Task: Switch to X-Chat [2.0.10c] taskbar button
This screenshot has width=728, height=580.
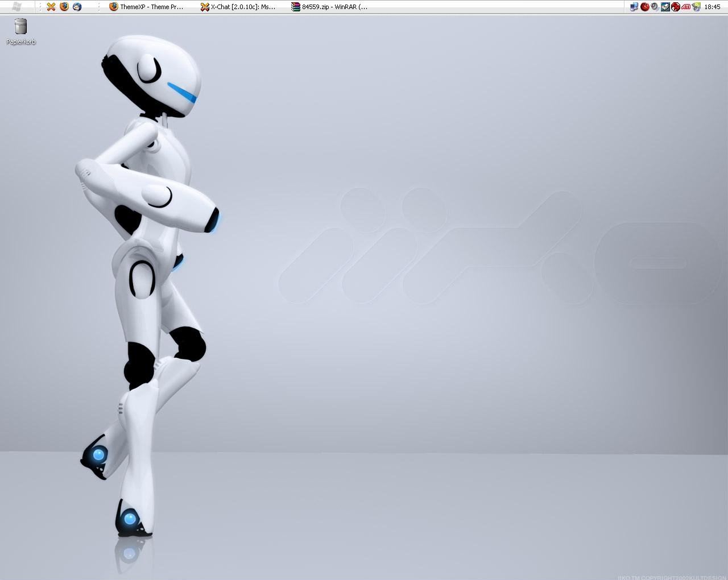Action: [x=239, y=7]
